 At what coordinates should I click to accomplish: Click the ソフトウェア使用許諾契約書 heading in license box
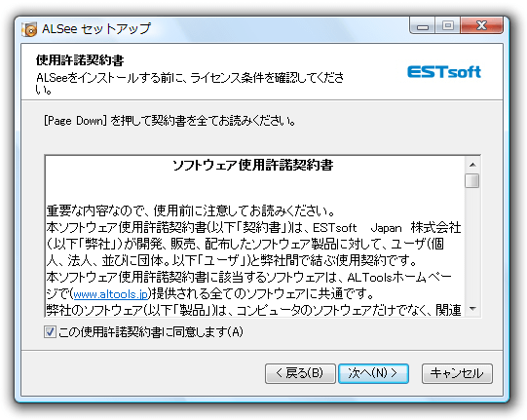252,165
